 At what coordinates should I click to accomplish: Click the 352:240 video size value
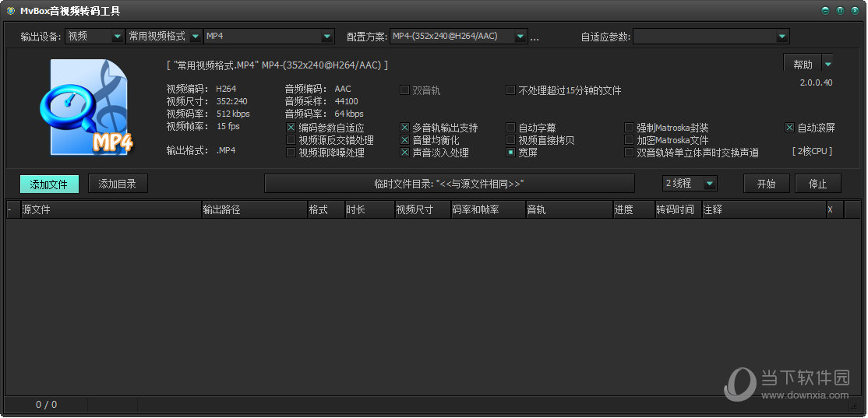click(x=232, y=101)
